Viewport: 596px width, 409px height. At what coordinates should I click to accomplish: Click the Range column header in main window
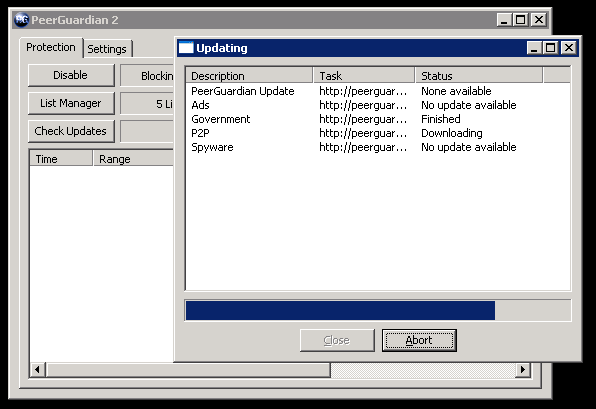pyautogui.click(x=133, y=159)
